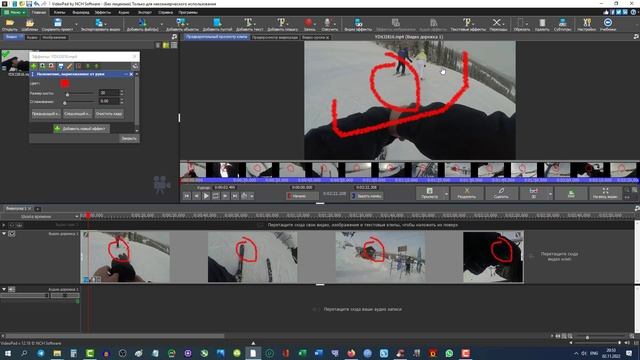This screenshot has height=360, width=640.
Task: Open the Видео эффекты tool
Action: [358, 24]
